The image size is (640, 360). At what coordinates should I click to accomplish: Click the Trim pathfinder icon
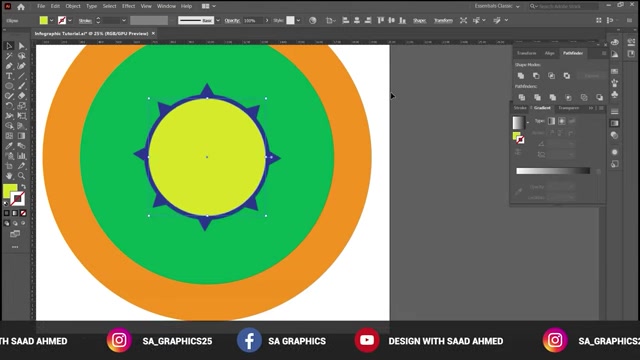coord(537,97)
